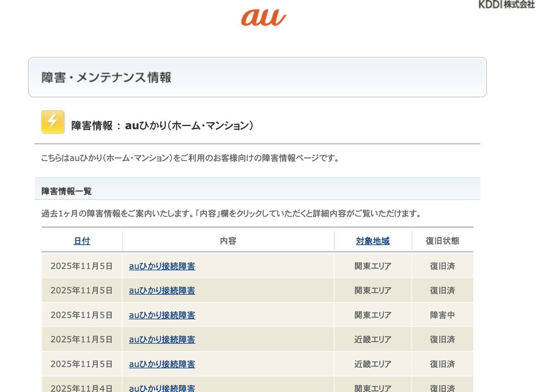Click the 障害情報 : auひかり(ホーム・マンション) heading
Viewport: 539px width, 392px height.
pyautogui.click(x=162, y=126)
